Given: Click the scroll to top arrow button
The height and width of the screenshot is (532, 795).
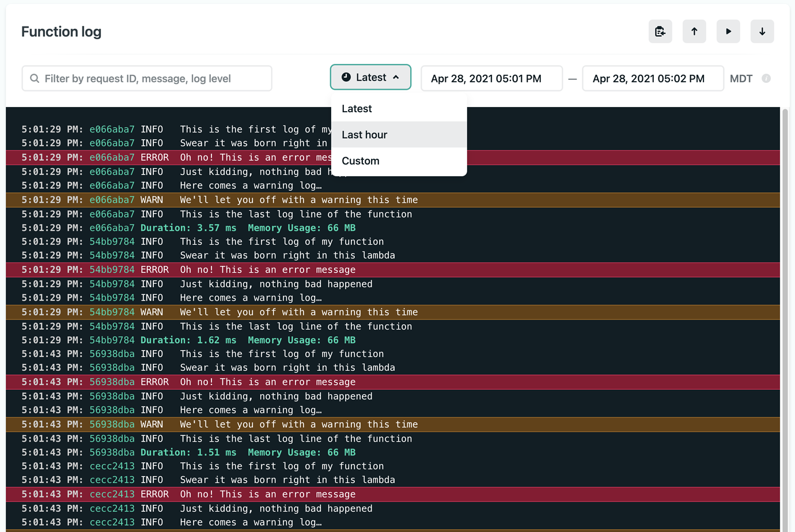Looking at the screenshot, I should [x=694, y=32].
